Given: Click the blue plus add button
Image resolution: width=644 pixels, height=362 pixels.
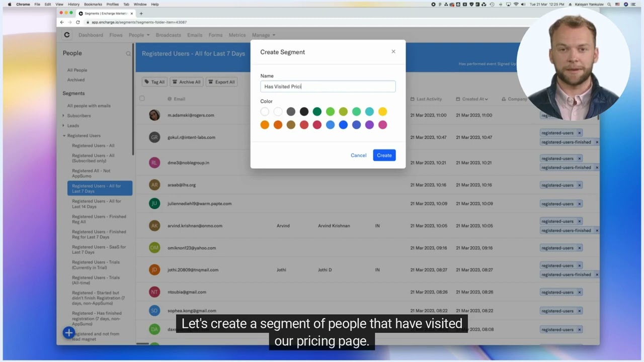Looking at the screenshot, I should coord(69,332).
